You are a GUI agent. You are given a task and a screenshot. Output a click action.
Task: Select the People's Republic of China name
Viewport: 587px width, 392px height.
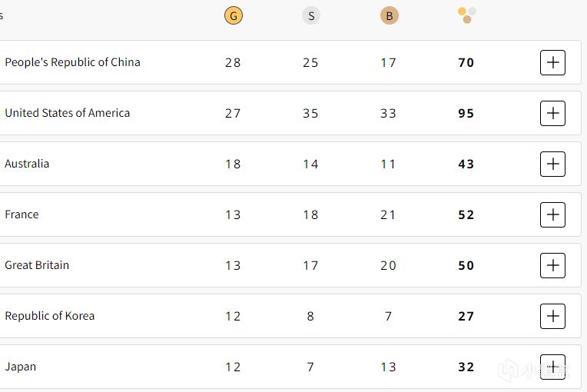[72, 62]
